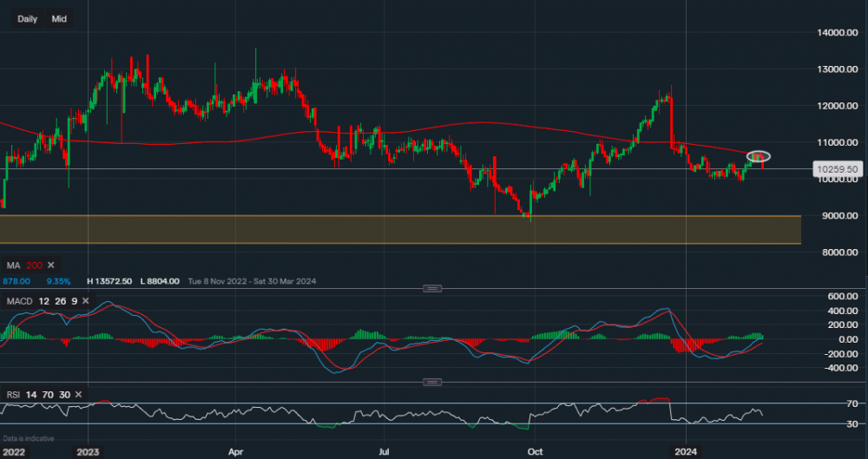The image size is (868, 459).
Task: Grab the resize handle above RSI panel
Action: tap(432, 382)
